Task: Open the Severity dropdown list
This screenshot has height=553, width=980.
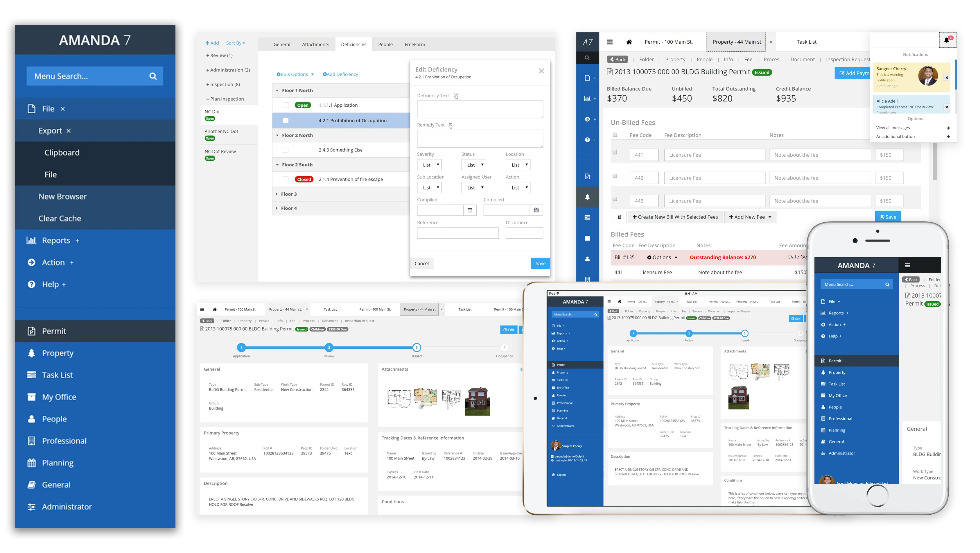Action: pos(430,165)
